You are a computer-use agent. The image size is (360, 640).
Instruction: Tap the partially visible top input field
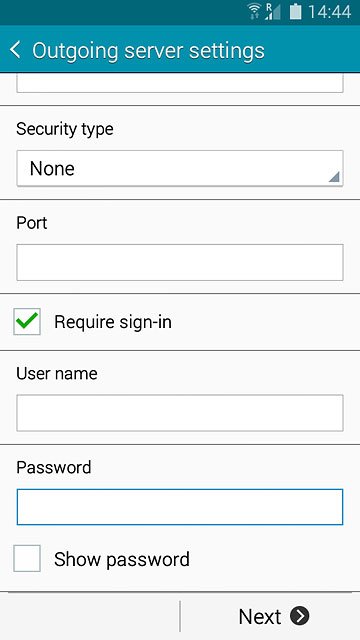(x=180, y=83)
